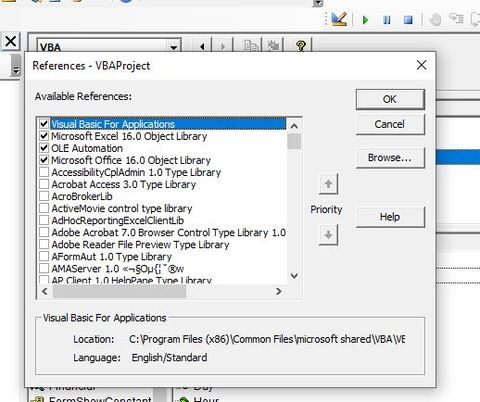
Task: Uncheck Visual Basic For Applications checkbox
Action: tap(44, 124)
